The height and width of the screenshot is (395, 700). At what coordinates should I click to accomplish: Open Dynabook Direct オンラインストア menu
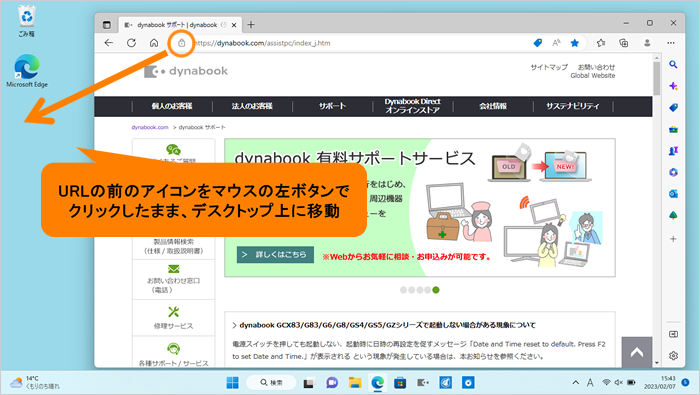pos(412,106)
